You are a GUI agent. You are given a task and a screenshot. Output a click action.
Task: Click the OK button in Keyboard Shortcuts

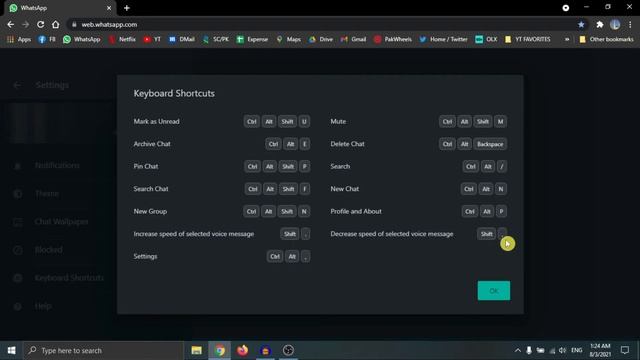coord(493,291)
